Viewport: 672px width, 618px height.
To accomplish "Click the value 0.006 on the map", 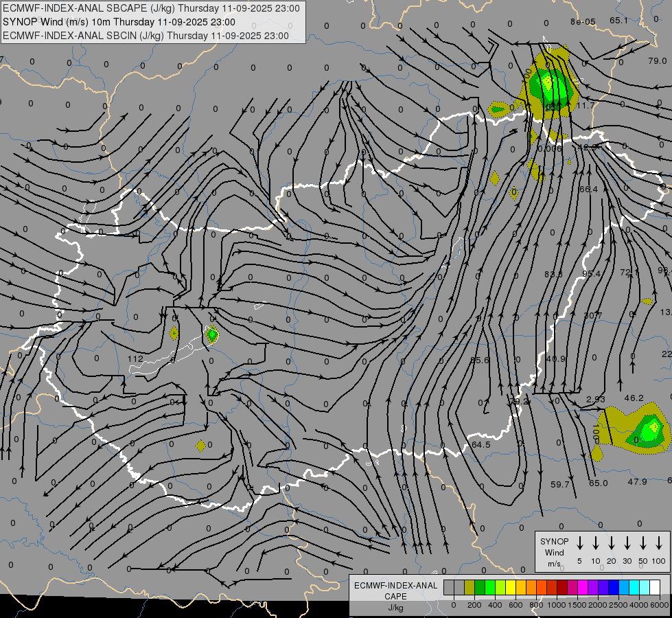I will pos(549,148).
